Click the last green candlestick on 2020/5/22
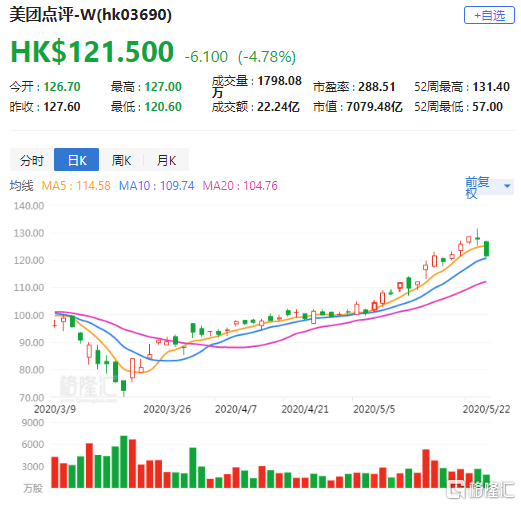 click(x=486, y=249)
